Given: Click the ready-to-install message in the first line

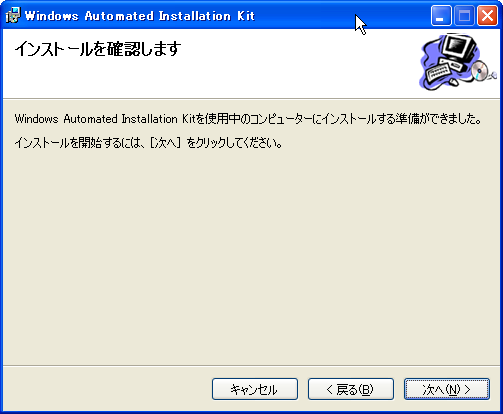Looking at the screenshot, I should point(248,119).
